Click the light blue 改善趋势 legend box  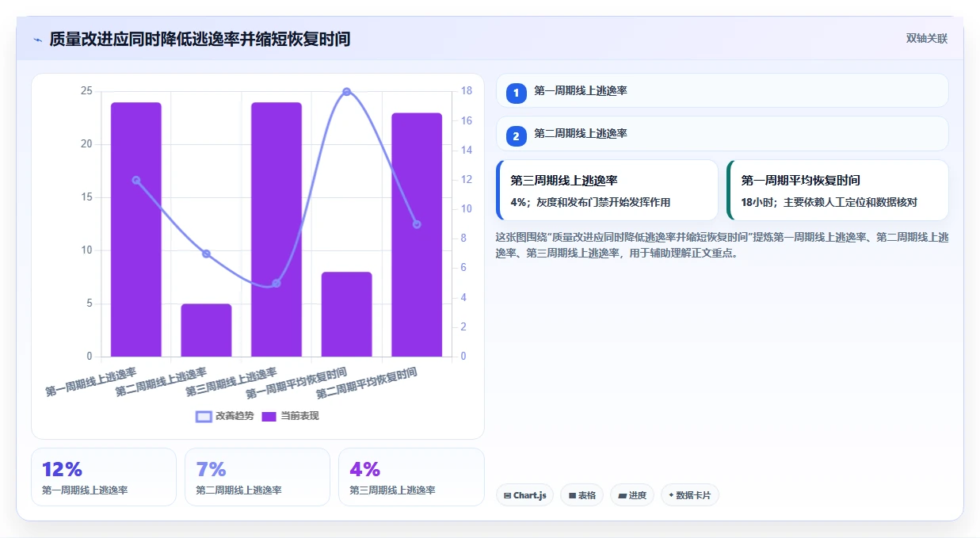coord(204,417)
